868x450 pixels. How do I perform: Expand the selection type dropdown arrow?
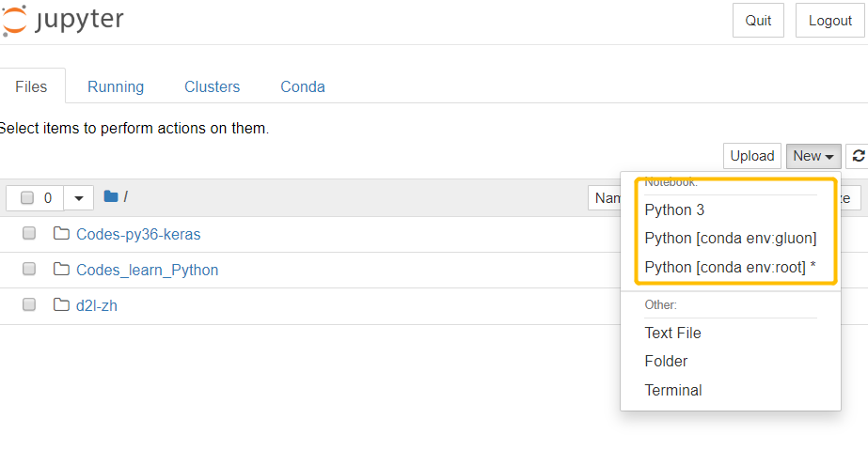[x=79, y=198]
